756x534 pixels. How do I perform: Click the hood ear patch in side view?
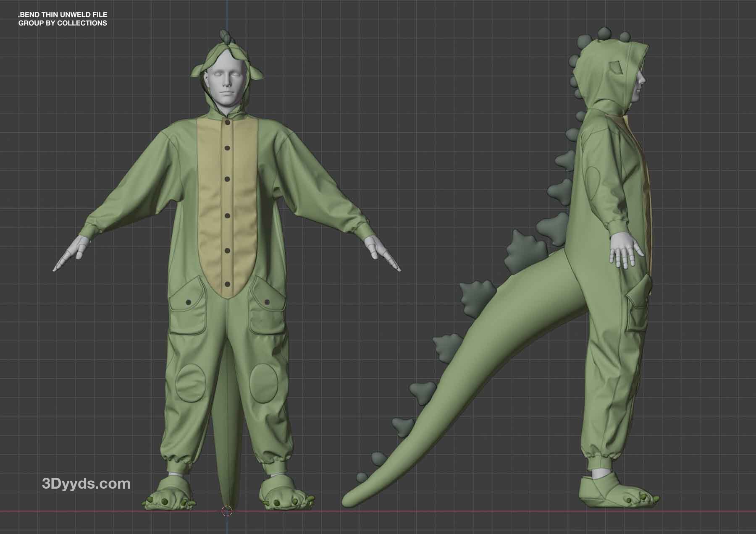(614, 68)
